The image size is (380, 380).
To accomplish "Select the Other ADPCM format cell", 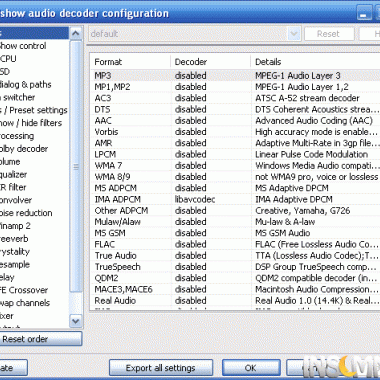I will [x=121, y=211].
